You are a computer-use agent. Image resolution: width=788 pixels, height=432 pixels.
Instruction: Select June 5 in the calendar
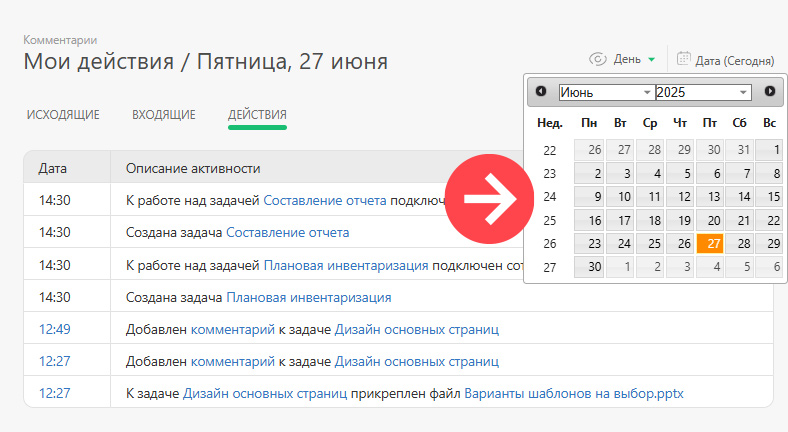680,173
